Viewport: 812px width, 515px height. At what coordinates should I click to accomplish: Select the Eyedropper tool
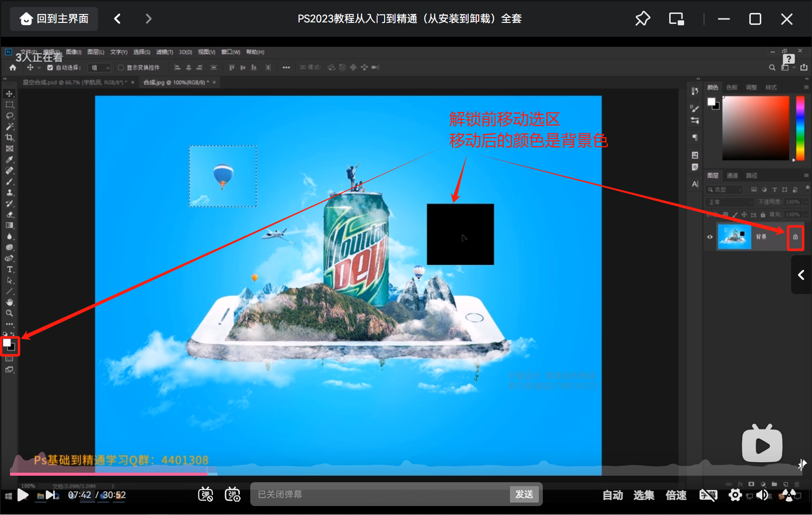[x=9, y=160]
